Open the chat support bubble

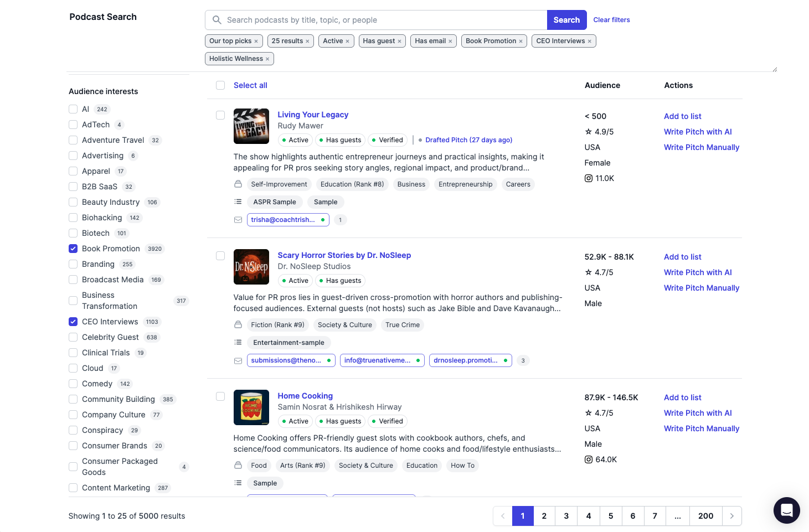(x=787, y=510)
